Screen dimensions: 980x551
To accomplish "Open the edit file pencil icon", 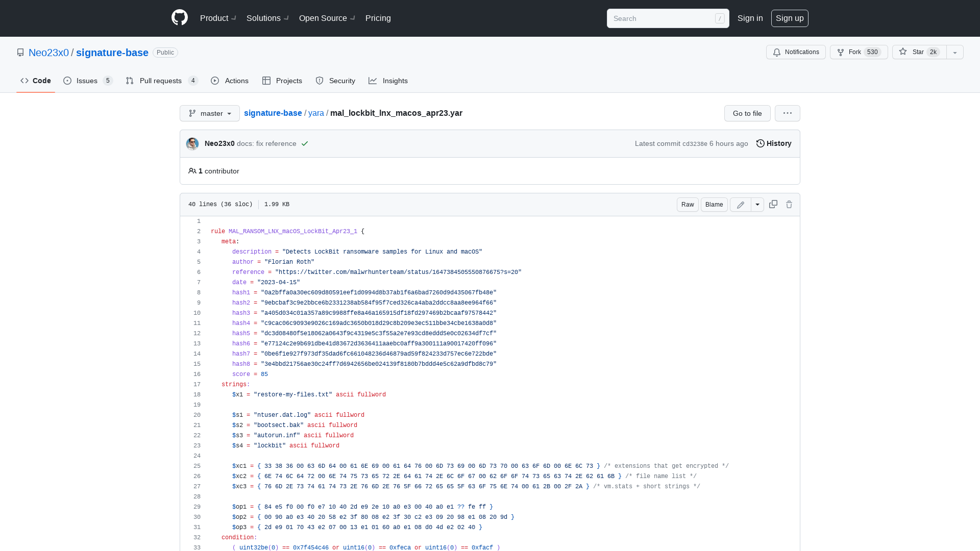I will 741,205.
